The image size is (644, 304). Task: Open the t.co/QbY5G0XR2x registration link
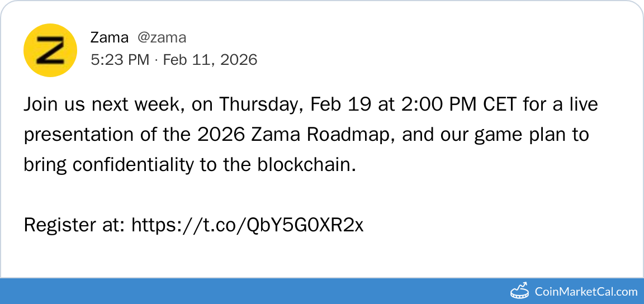pos(247,225)
